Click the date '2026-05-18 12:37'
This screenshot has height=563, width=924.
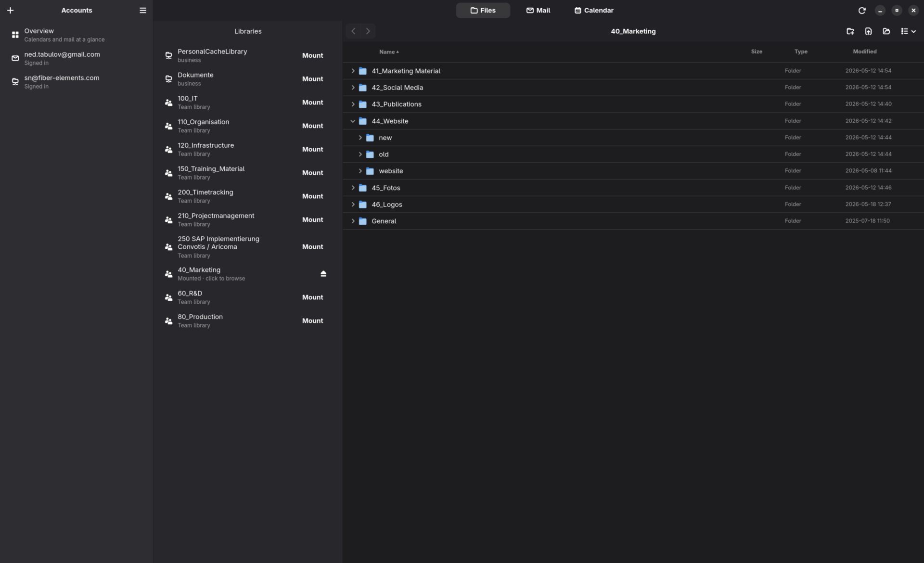point(868,205)
